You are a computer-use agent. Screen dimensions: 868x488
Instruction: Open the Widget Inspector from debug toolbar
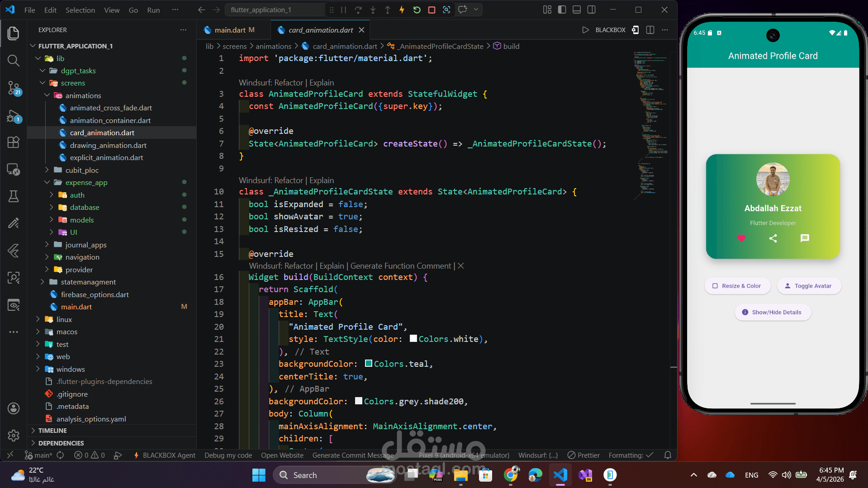(446, 10)
